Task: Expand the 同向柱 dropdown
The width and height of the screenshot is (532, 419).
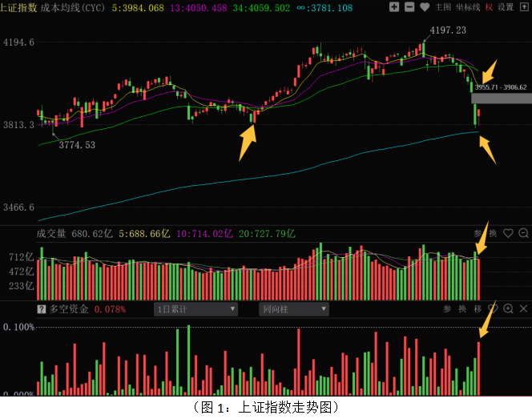Action: (x=293, y=308)
